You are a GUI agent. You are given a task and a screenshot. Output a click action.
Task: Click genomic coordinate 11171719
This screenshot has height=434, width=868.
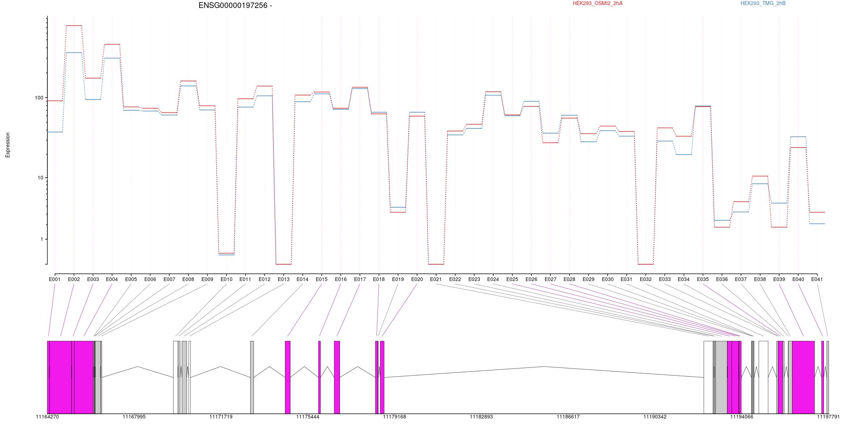point(221,417)
